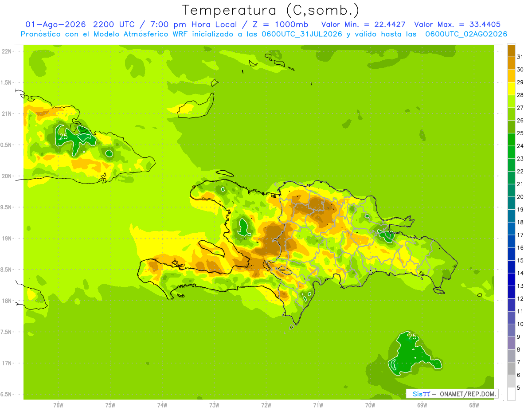532x411 pixels.
Task: Click the "25" contour label over Cuba
Action: [x=63, y=136]
